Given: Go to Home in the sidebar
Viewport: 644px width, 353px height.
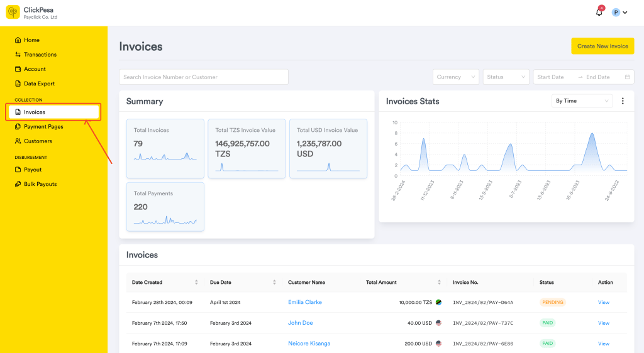Looking at the screenshot, I should (x=27, y=40).
